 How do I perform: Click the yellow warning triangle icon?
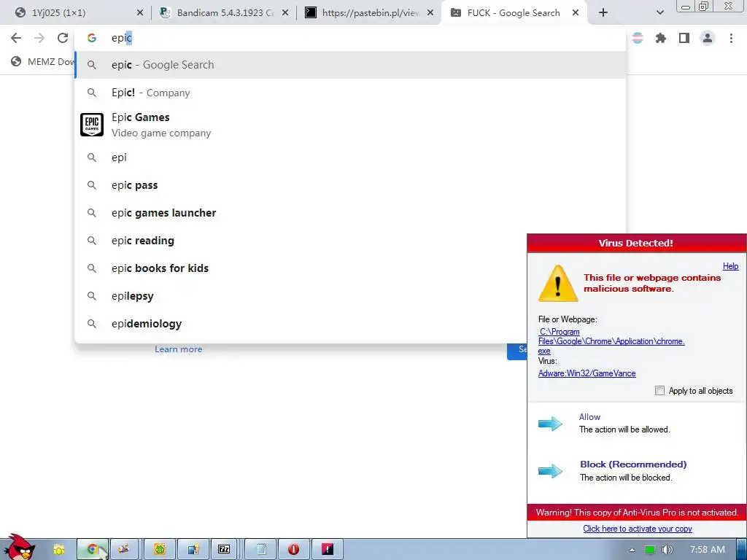pyautogui.click(x=558, y=284)
